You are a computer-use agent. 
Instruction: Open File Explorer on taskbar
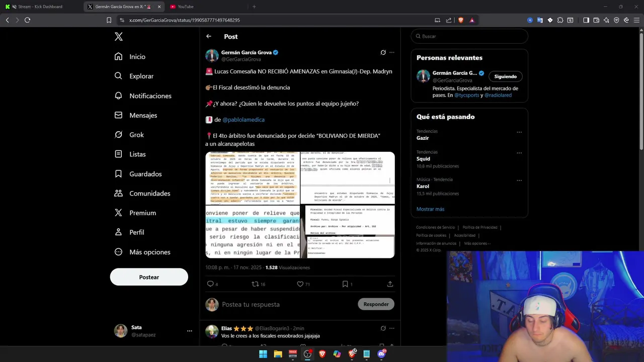pyautogui.click(x=278, y=354)
